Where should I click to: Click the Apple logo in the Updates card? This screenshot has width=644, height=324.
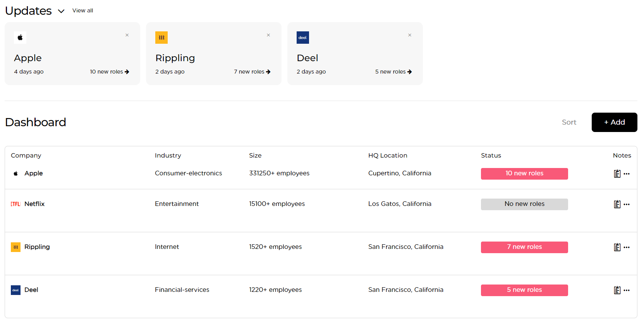pyautogui.click(x=20, y=38)
